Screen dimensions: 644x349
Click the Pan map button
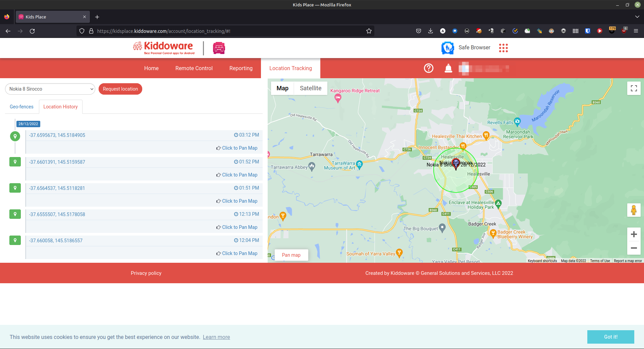click(x=291, y=255)
